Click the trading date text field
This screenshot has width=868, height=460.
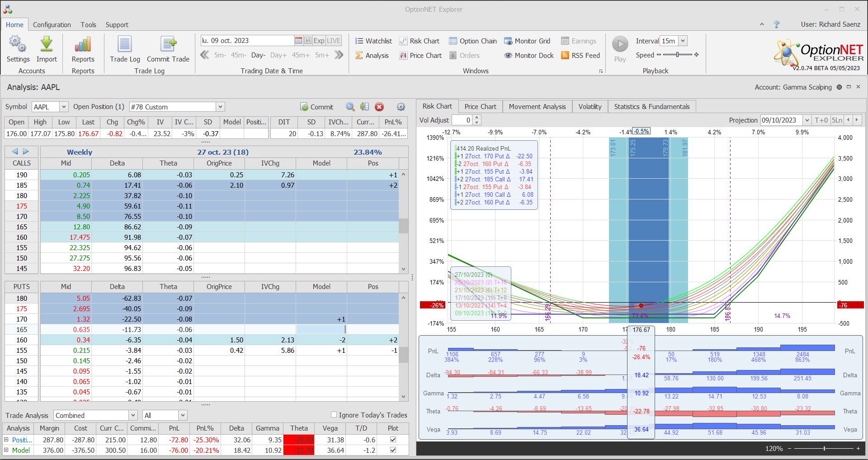[x=247, y=41]
